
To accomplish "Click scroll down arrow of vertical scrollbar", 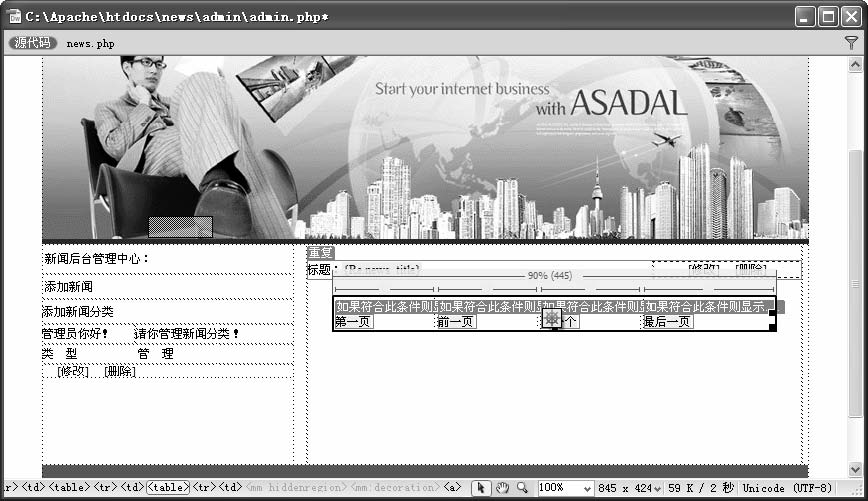I will [x=855, y=469].
